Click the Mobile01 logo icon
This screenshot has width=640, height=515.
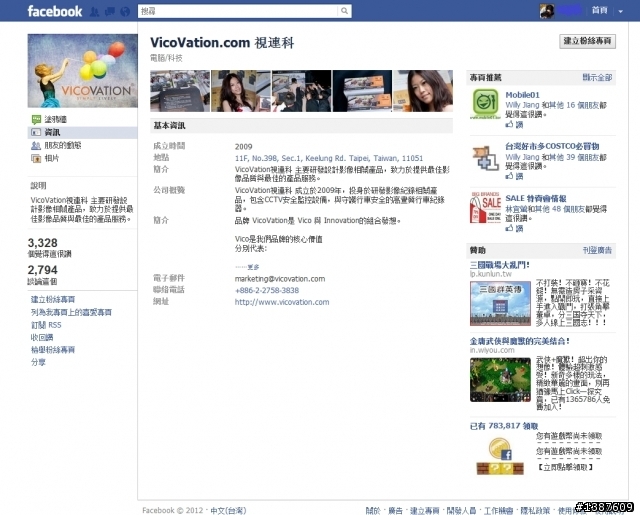(485, 104)
